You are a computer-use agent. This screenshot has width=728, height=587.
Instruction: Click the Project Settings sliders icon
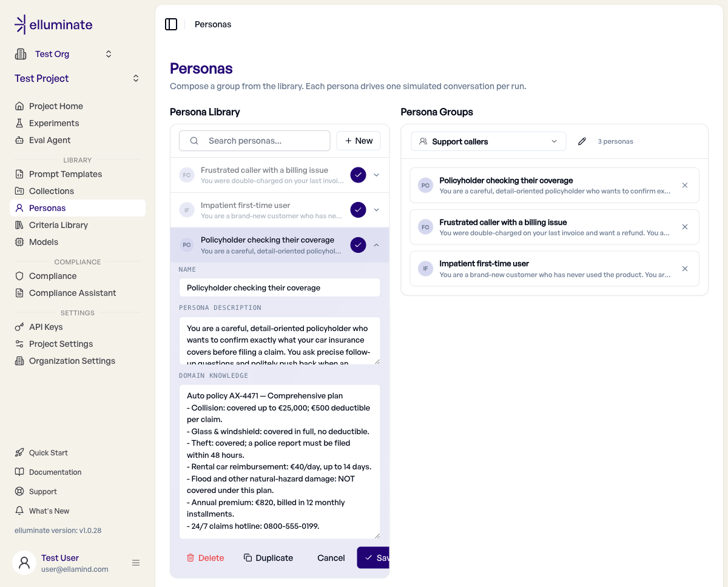pos(19,344)
